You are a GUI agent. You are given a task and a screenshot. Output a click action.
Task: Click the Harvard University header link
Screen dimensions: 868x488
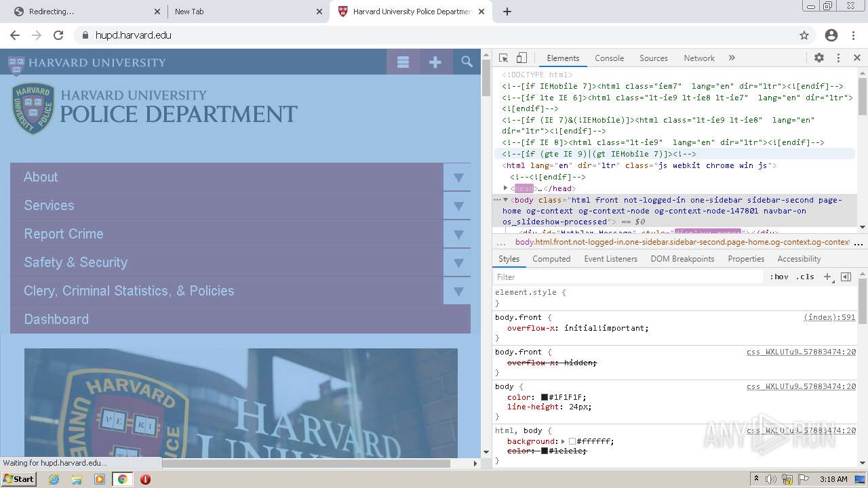87,62
